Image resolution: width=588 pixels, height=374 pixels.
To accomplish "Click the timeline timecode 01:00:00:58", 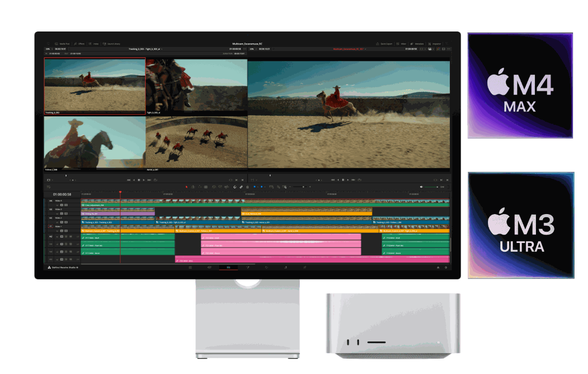I will [62, 194].
